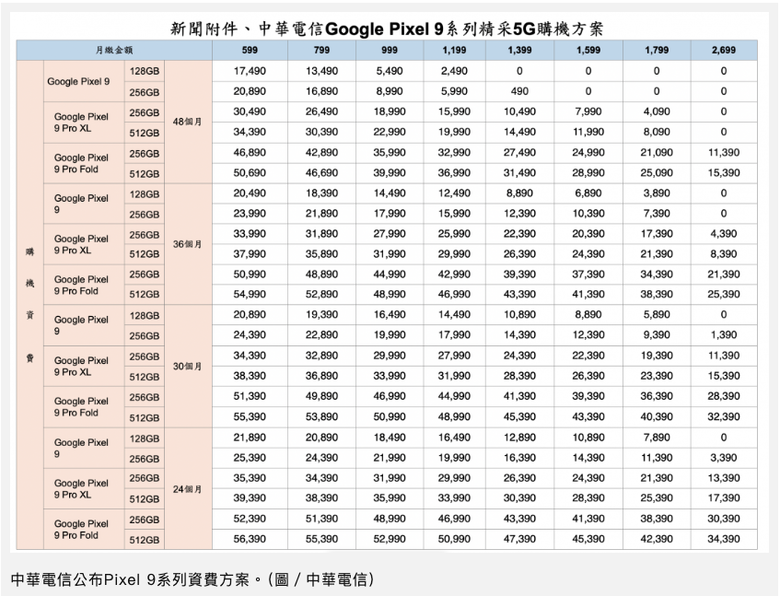
Task: Click the 1,599 column header
Action: click(x=588, y=50)
